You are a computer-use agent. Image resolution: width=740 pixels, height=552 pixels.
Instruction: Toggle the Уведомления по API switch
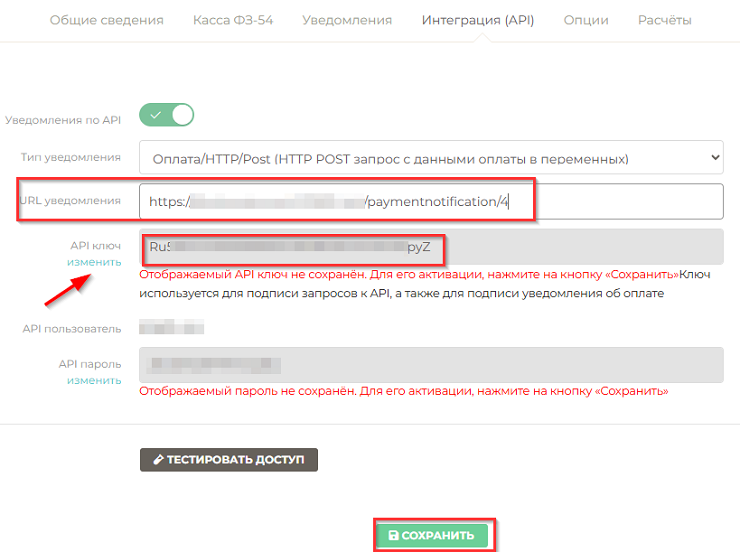[167, 115]
